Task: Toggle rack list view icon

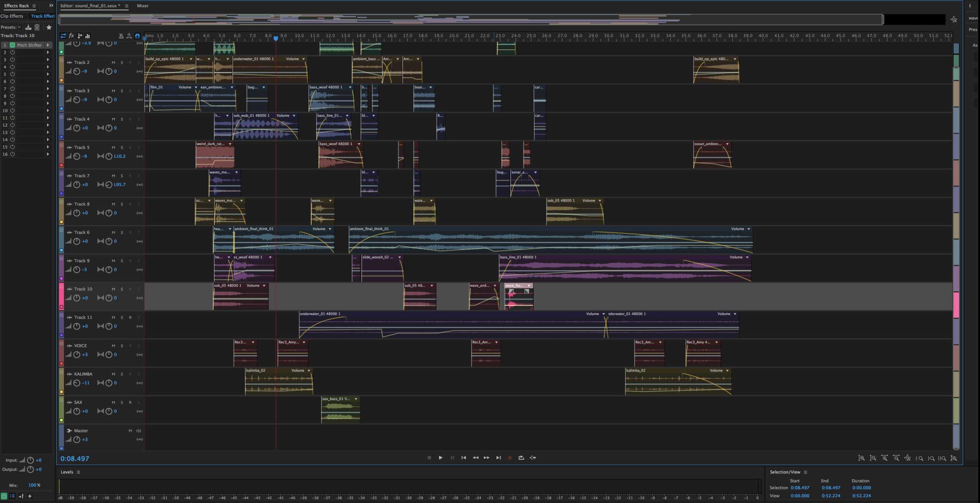Action: point(12,496)
